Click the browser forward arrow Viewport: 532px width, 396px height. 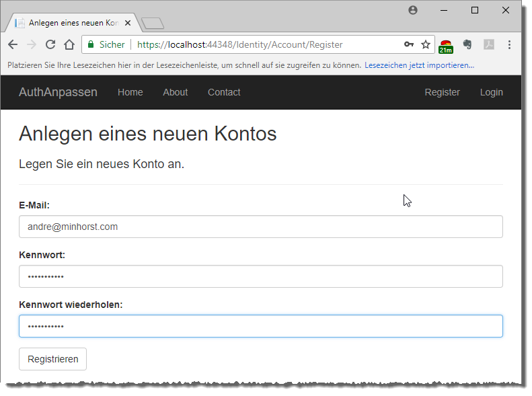[32, 44]
